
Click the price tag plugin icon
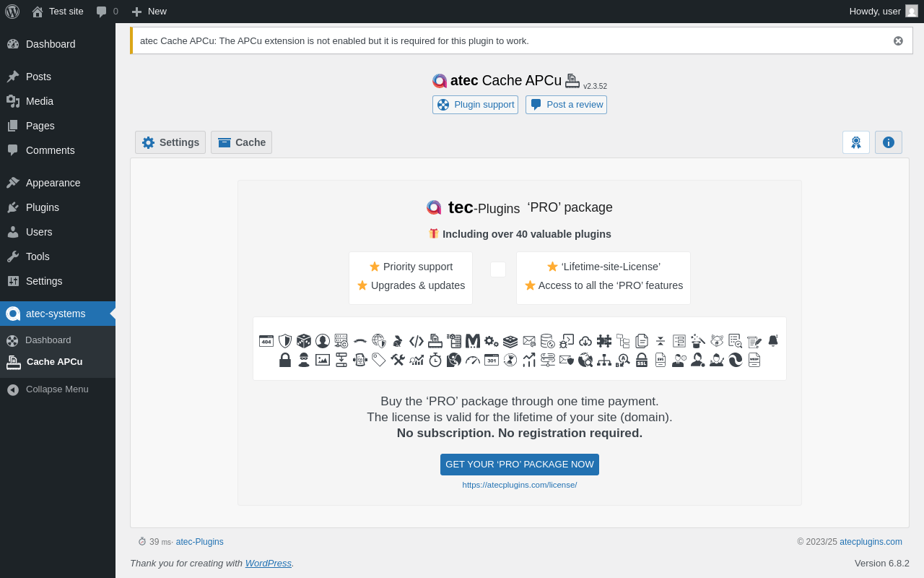[x=379, y=360]
